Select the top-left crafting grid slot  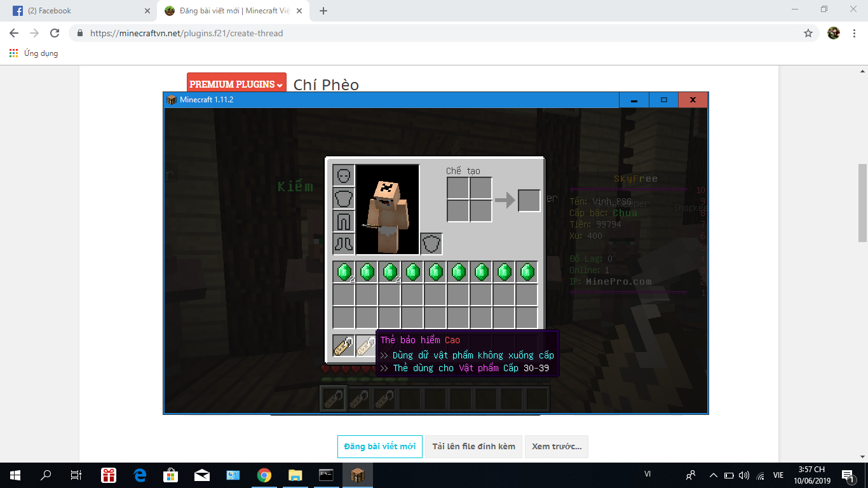click(x=458, y=189)
